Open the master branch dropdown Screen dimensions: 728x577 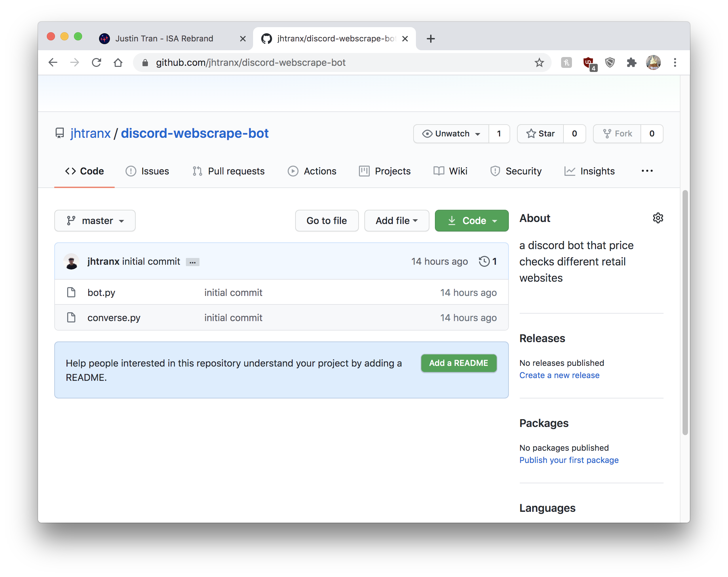coord(95,221)
